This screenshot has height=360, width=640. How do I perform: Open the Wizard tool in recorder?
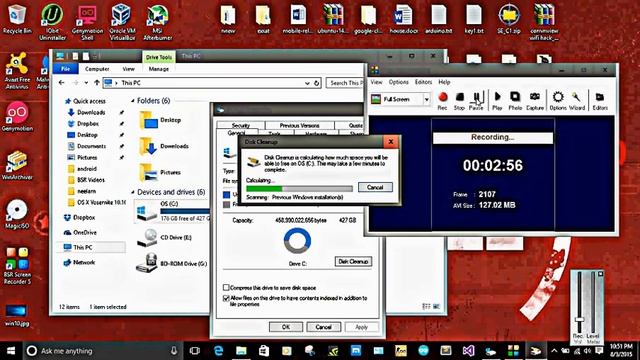tap(577, 100)
